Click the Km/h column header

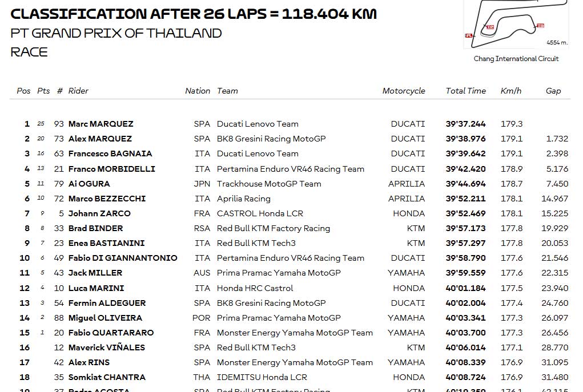coord(511,91)
